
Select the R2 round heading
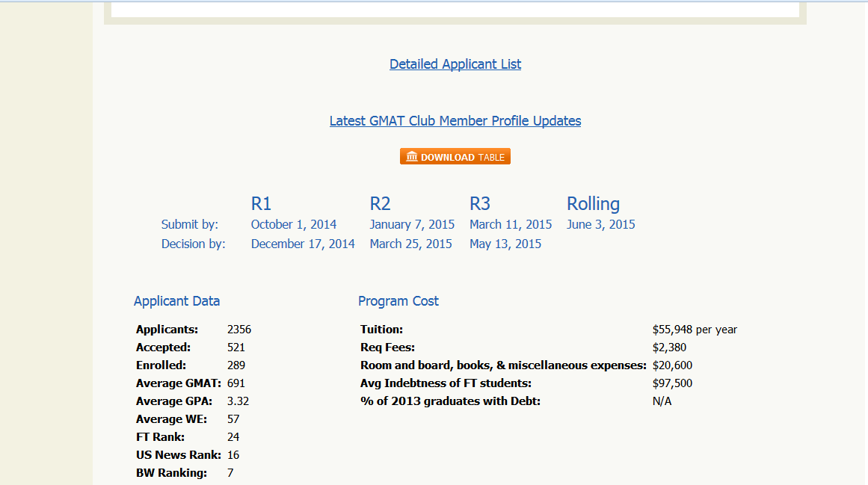(380, 204)
